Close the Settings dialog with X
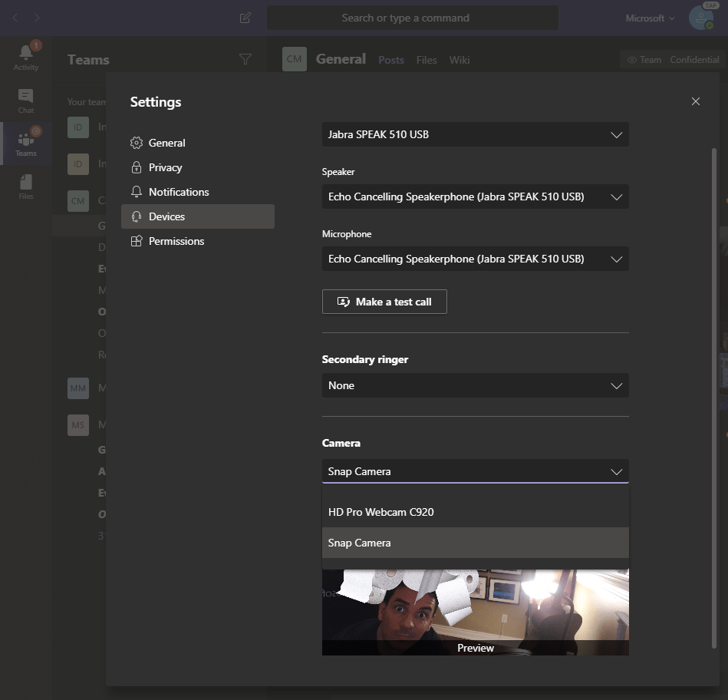 click(695, 101)
